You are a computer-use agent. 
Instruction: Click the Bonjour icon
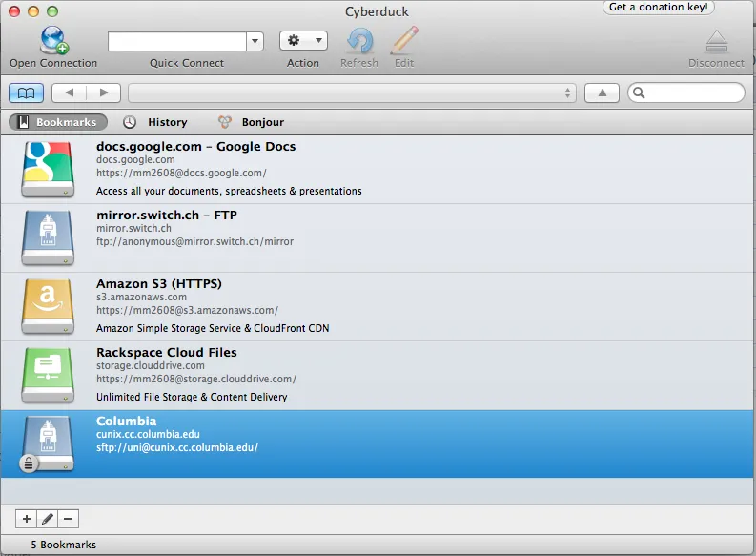point(224,122)
